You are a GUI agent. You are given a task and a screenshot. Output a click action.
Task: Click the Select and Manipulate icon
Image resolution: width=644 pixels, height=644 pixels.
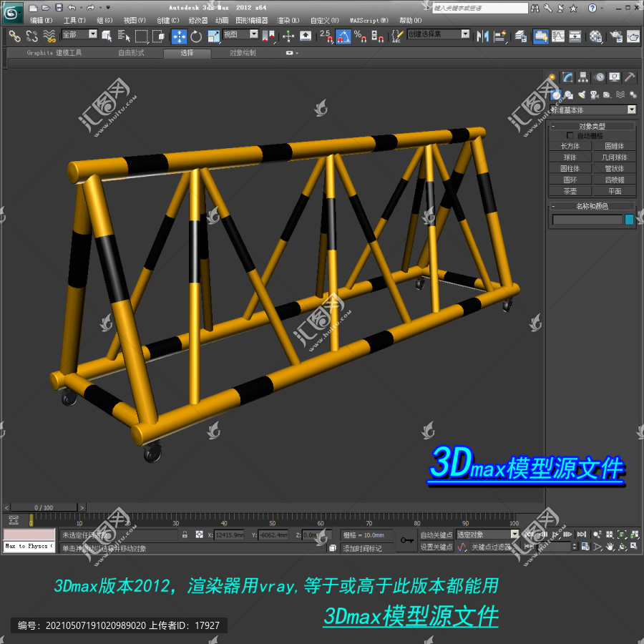(x=288, y=36)
